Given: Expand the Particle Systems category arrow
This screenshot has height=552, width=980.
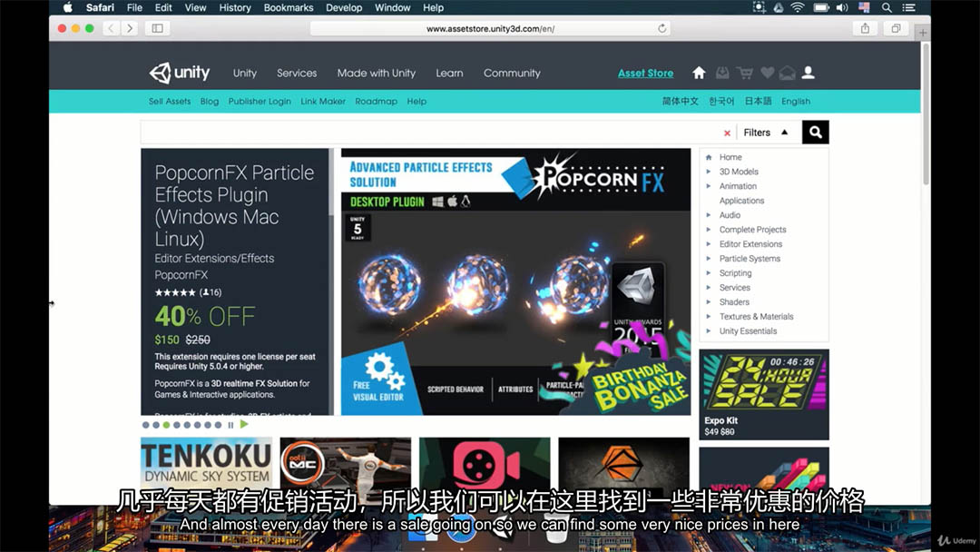Looking at the screenshot, I should click(x=708, y=258).
